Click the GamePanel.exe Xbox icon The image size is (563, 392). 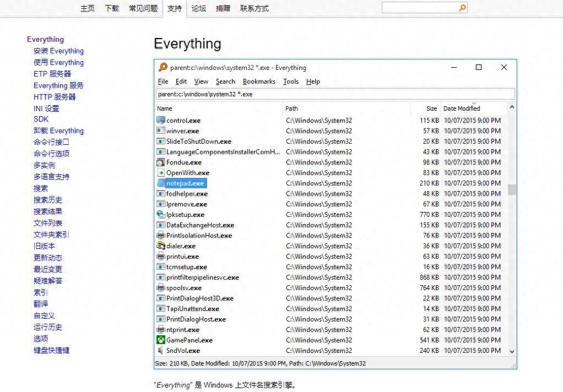point(161,340)
